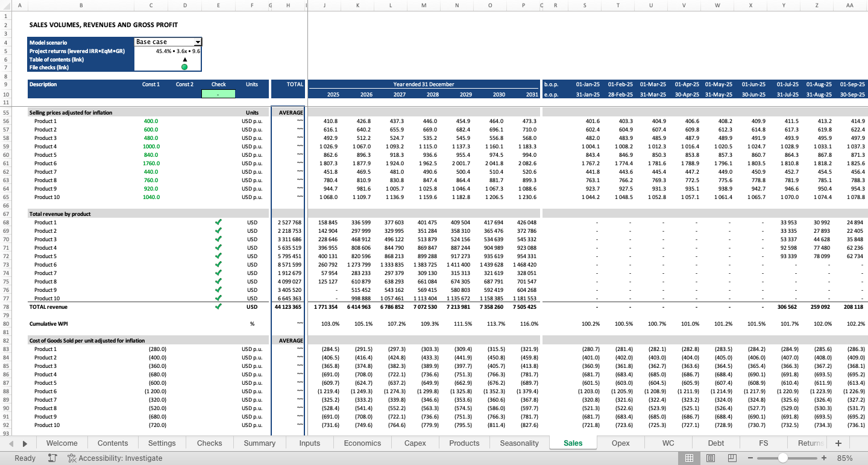The width and height of the screenshot is (868, 465).
Task: Select Product 1 selling price constant 400.0
Action: pyautogui.click(x=151, y=121)
